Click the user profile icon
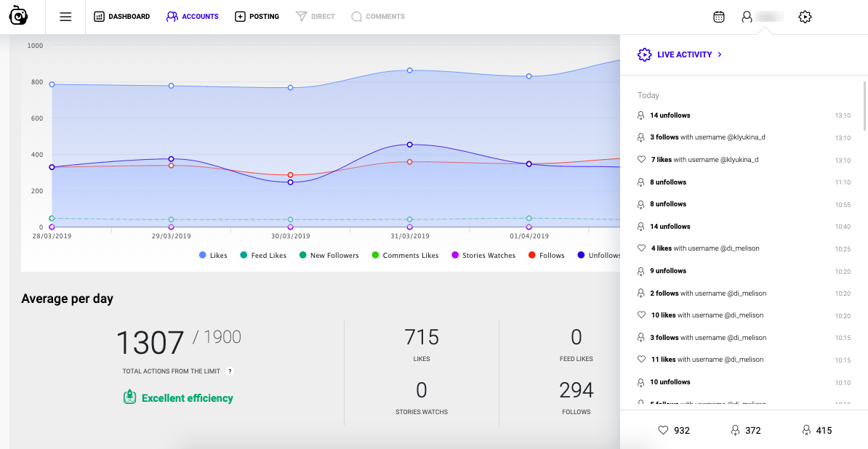 pyautogui.click(x=747, y=17)
